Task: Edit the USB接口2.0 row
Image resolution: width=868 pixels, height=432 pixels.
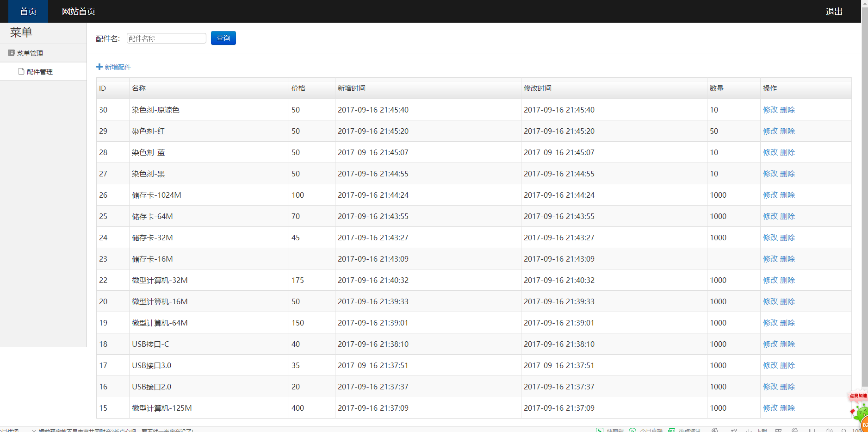Action: [770, 387]
